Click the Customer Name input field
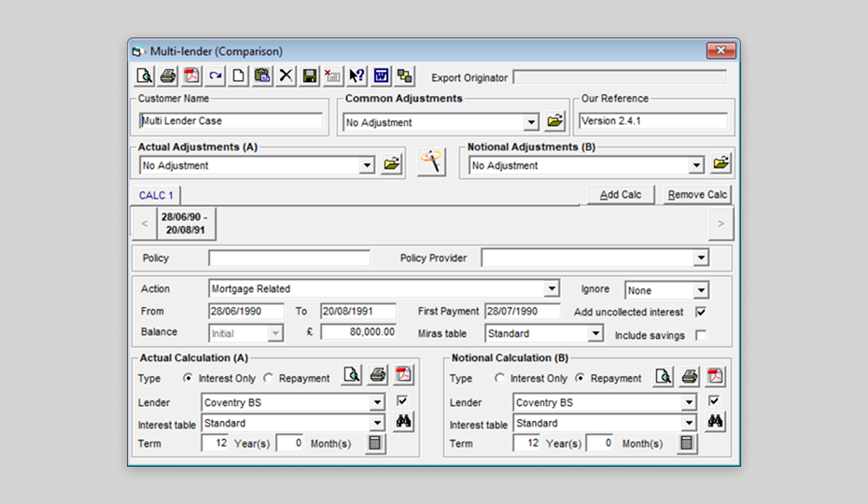Viewport: 868px width, 504px height. (231, 120)
